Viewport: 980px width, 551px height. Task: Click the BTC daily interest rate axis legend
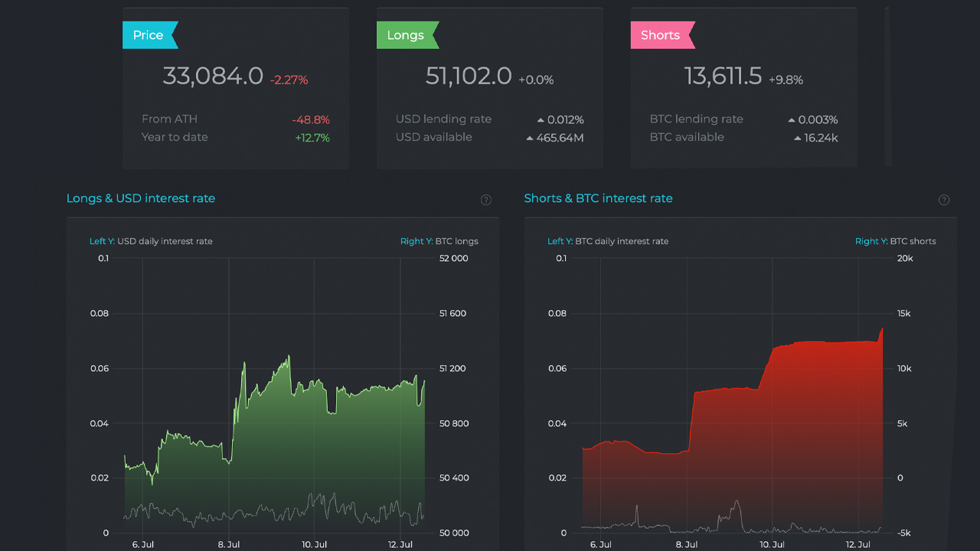[x=608, y=241]
